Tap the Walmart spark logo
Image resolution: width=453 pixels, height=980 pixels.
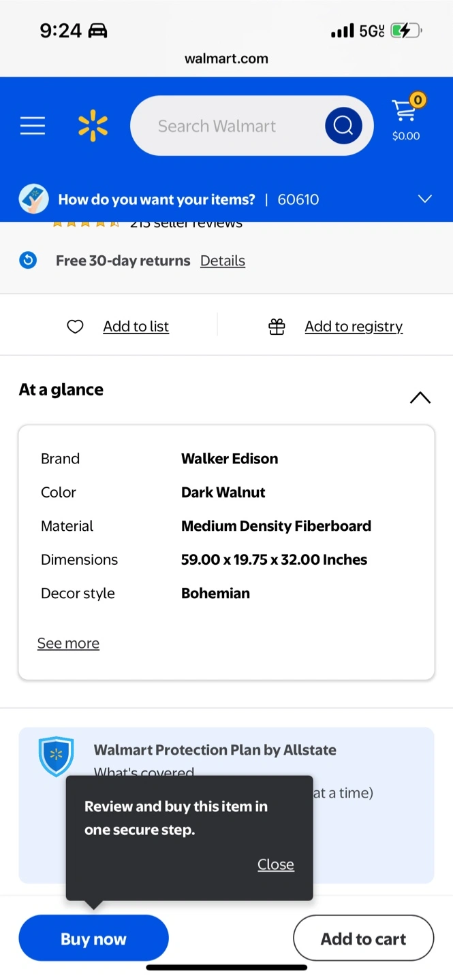click(x=93, y=126)
